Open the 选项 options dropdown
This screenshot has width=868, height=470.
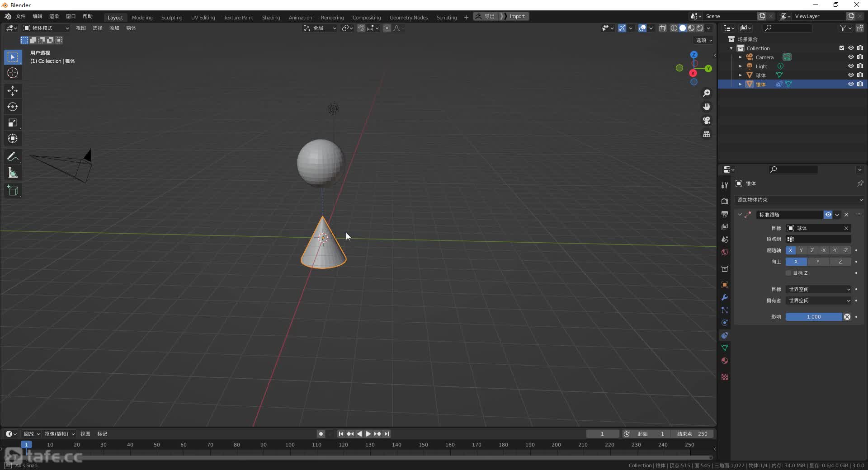(704, 40)
